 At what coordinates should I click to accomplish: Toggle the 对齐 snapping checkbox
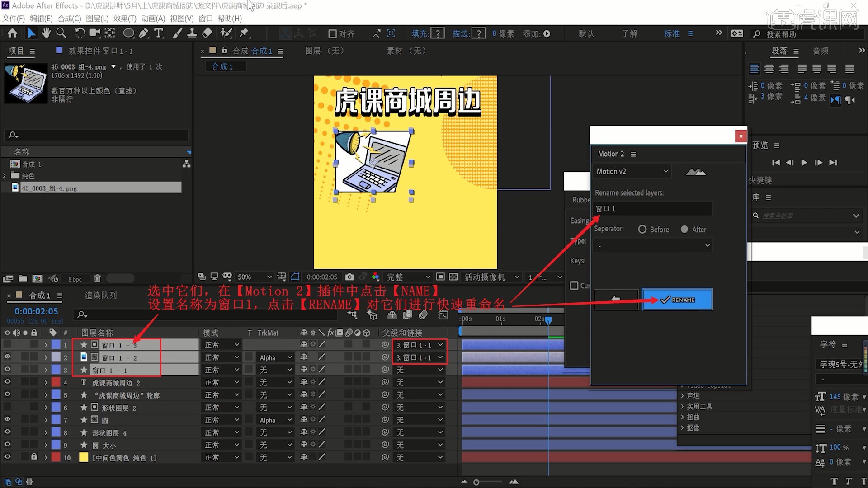point(332,33)
